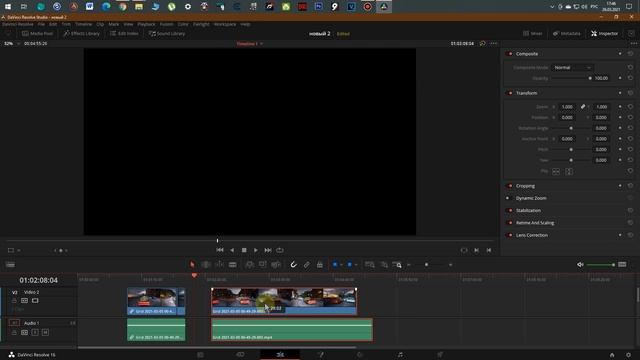Open the Fusion menu

[x=167, y=24]
